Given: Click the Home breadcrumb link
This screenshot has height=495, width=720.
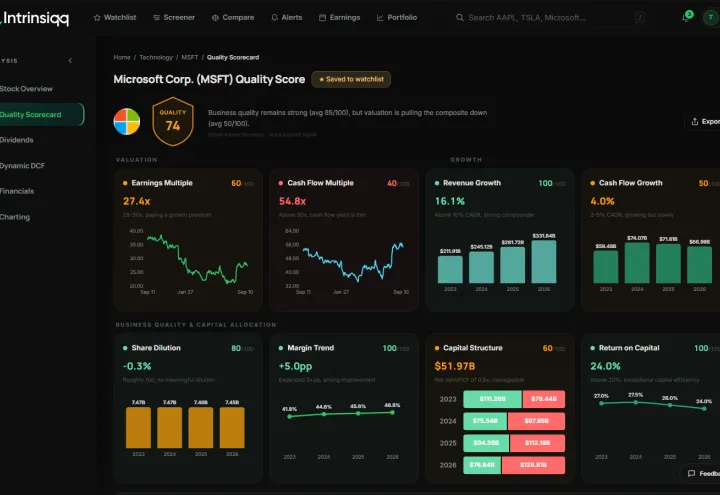Looking at the screenshot, I should pyautogui.click(x=122, y=57).
